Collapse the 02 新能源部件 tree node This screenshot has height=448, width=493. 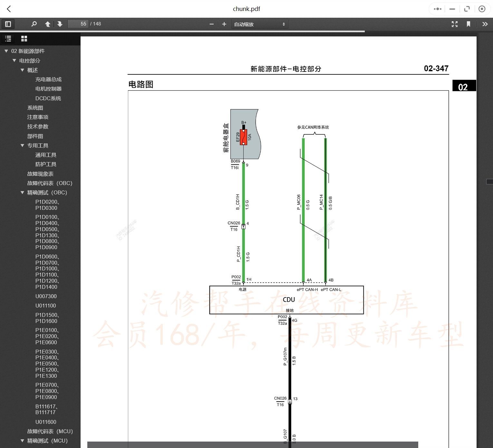click(6, 51)
